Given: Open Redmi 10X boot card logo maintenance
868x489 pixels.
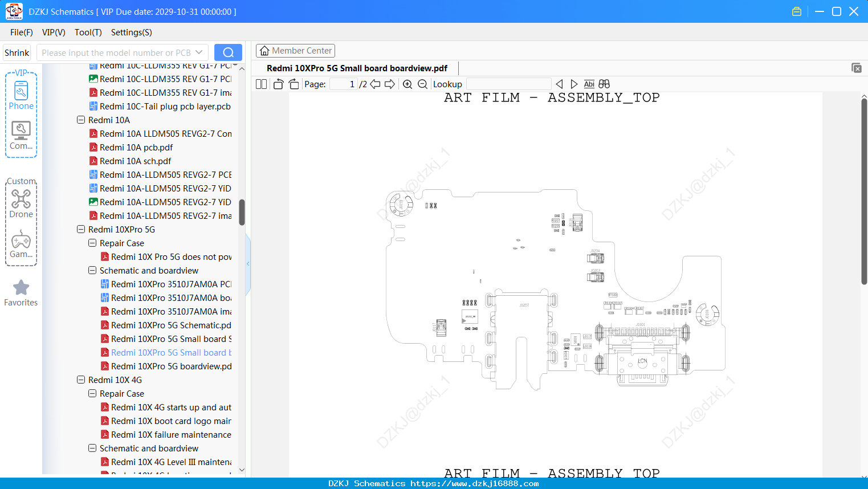Looking at the screenshot, I should click(x=172, y=421).
